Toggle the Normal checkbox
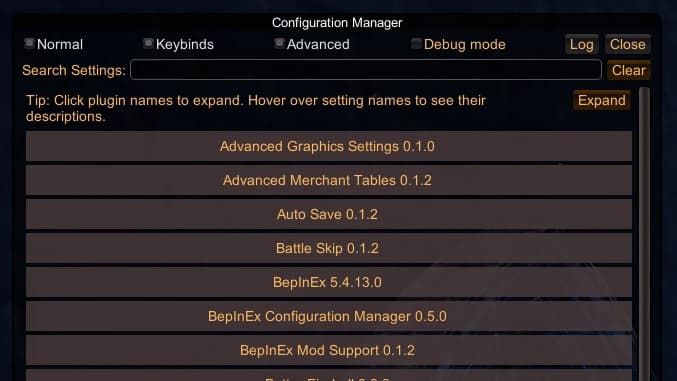Image resolution: width=677 pixels, height=381 pixels. (29, 43)
